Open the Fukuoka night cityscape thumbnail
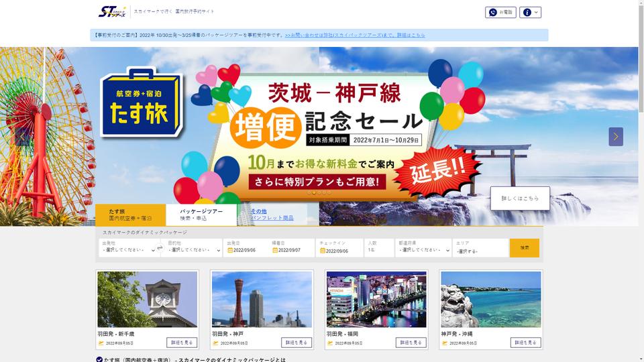Screen dimensions: 644x362 376,299
